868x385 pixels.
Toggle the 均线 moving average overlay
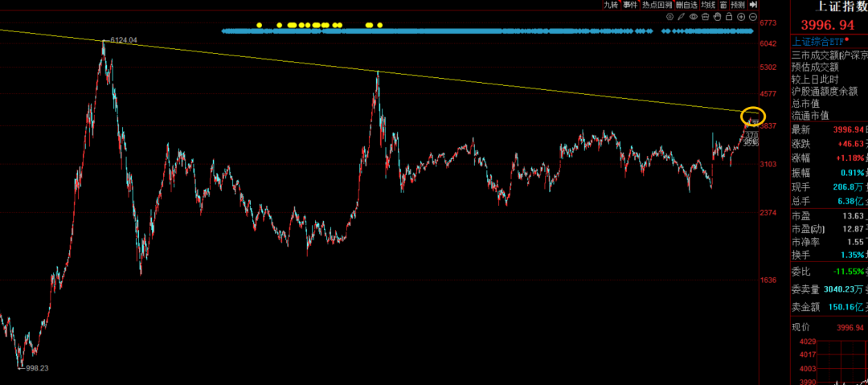[x=707, y=5]
